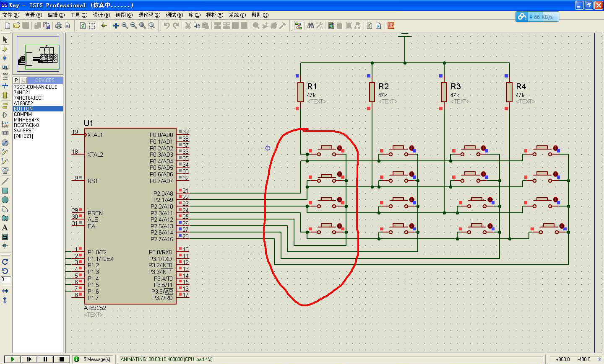Select COMPIM in device list

click(x=23, y=114)
